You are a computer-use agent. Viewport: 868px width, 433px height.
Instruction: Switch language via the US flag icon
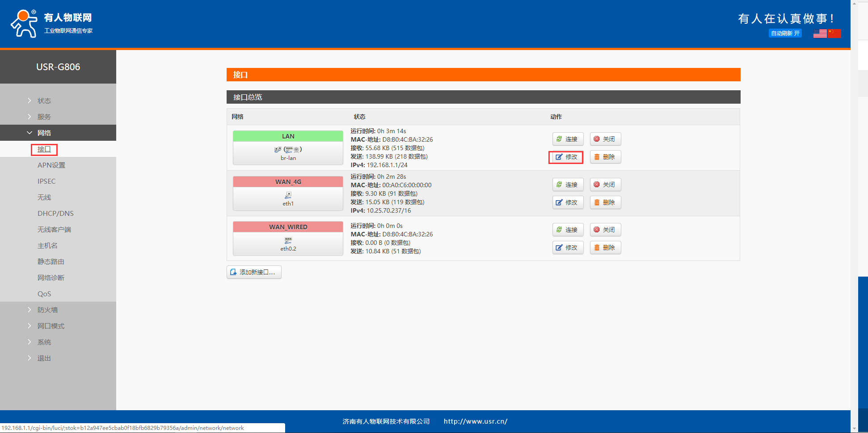pos(820,34)
